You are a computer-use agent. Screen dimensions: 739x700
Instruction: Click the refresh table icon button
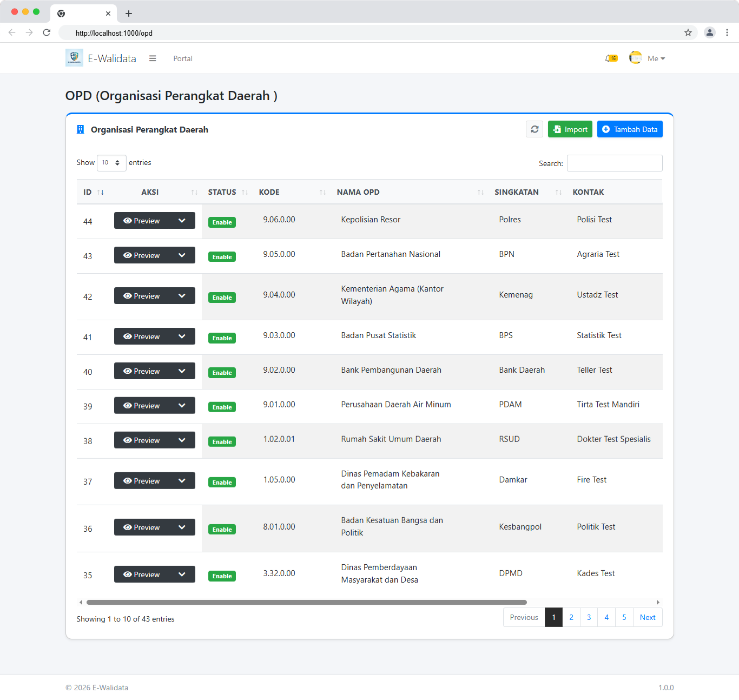tap(535, 129)
